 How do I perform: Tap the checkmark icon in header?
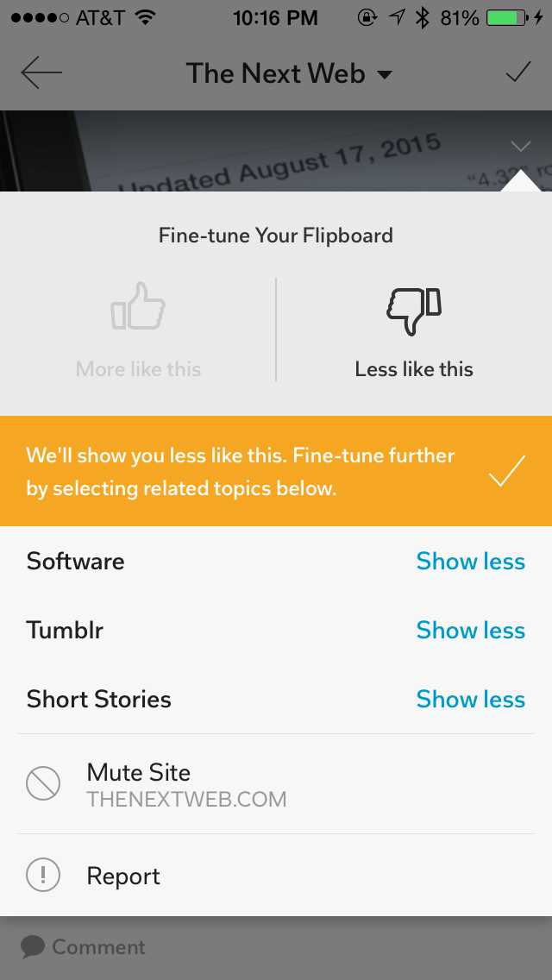[517, 73]
